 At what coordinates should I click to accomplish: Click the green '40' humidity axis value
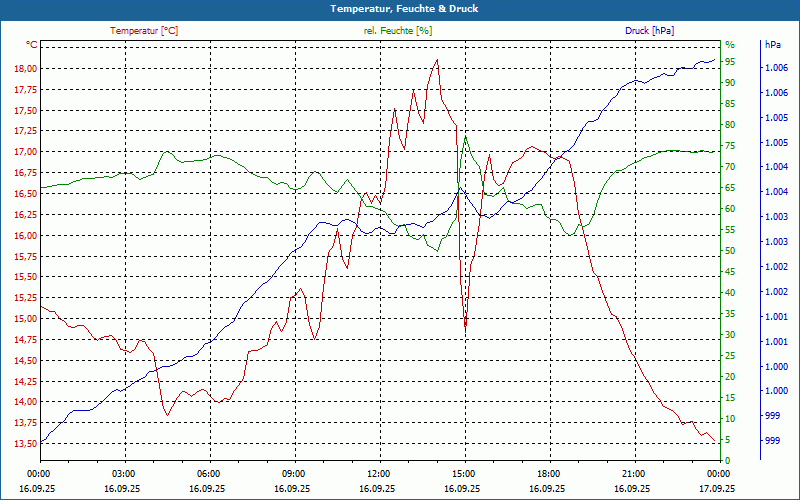[x=730, y=293]
